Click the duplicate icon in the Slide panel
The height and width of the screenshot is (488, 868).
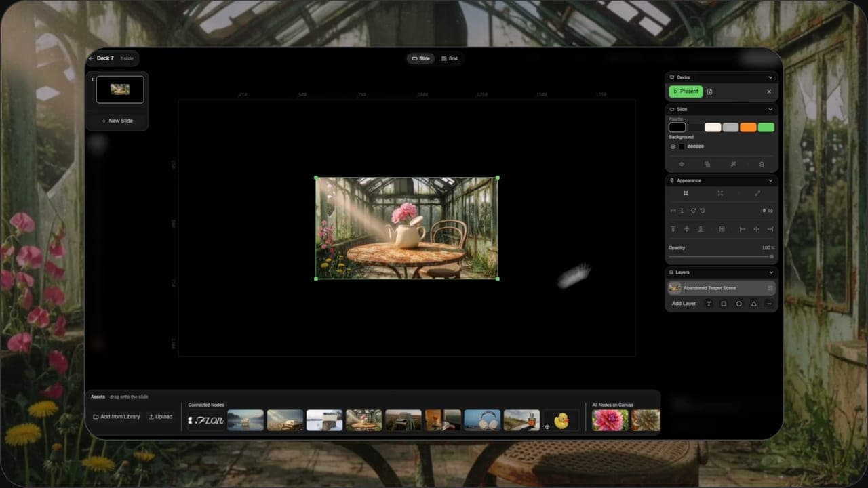(x=707, y=164)
